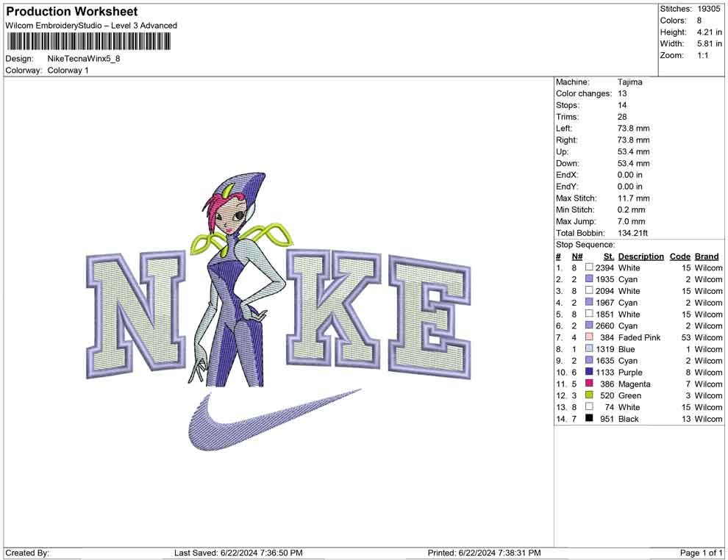The image size is (728, 560).
Task: Click the 'Black' description in row 14
Action: coord(629,418)
